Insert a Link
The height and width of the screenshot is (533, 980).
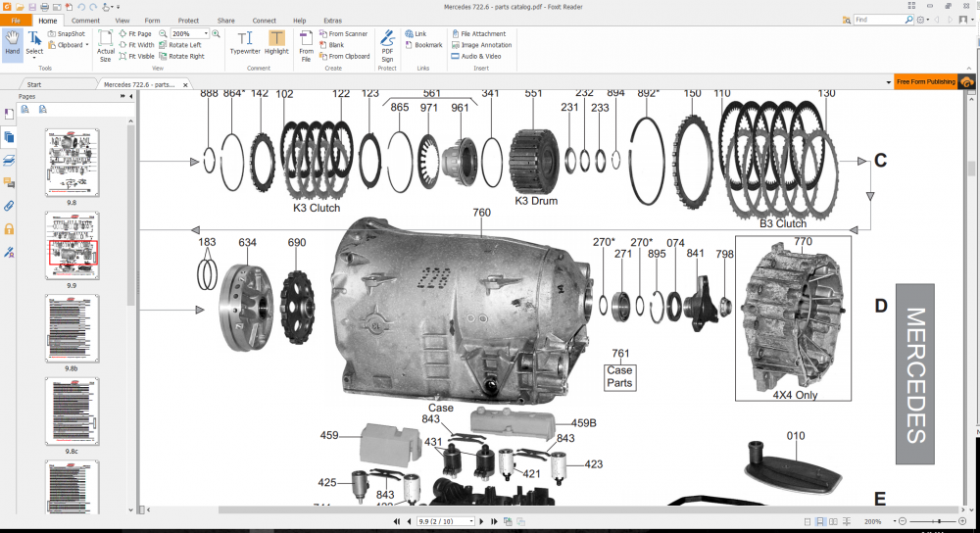[x=416, y=33]
